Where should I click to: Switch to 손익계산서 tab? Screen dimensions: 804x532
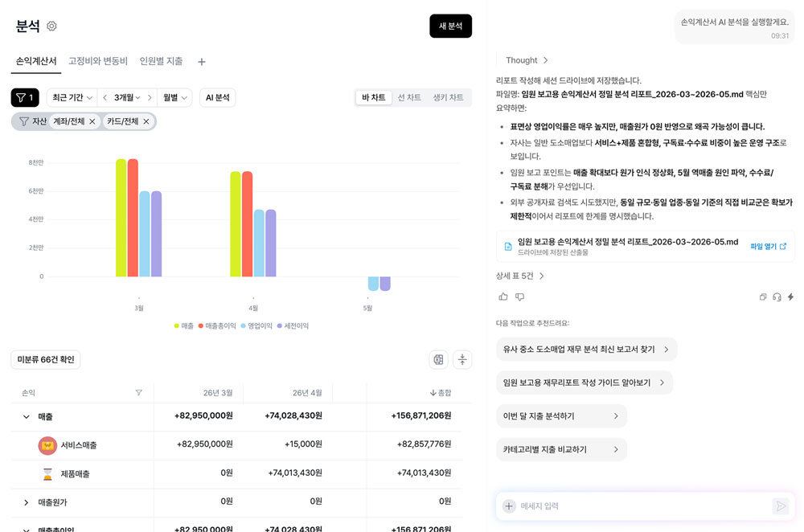click(x=36, y=61)
